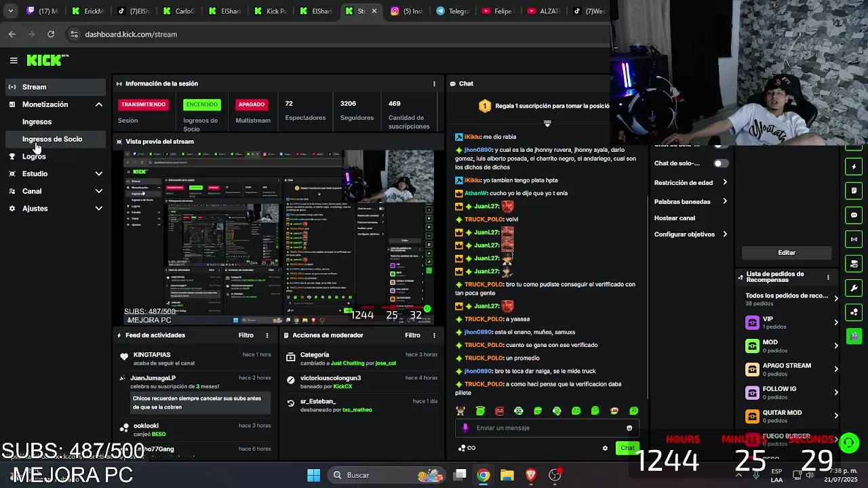Screen dimensions: 868x488
Task: Open the Feed de actividades three-dot menu
Action: click(x=267, y=335)
